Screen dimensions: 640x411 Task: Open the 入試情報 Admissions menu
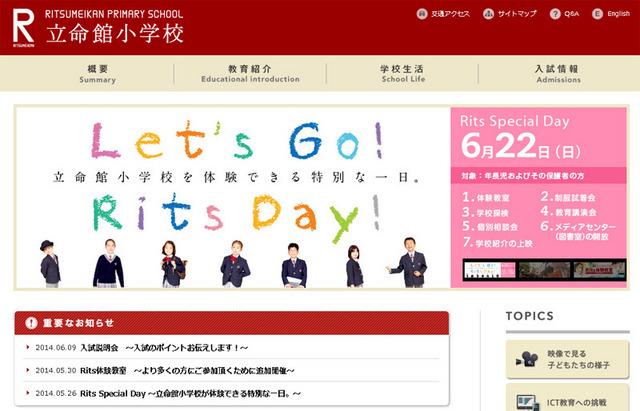[558, 74]
